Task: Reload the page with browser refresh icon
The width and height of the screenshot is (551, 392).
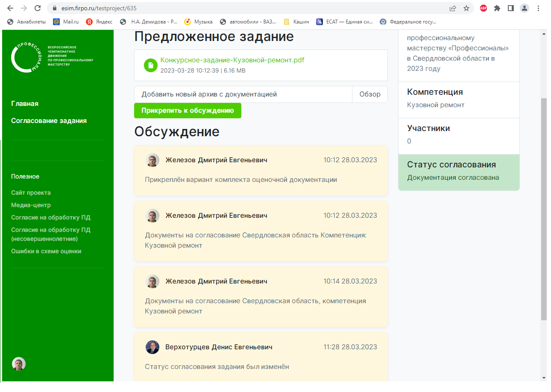Action: [x=38, y=8]
